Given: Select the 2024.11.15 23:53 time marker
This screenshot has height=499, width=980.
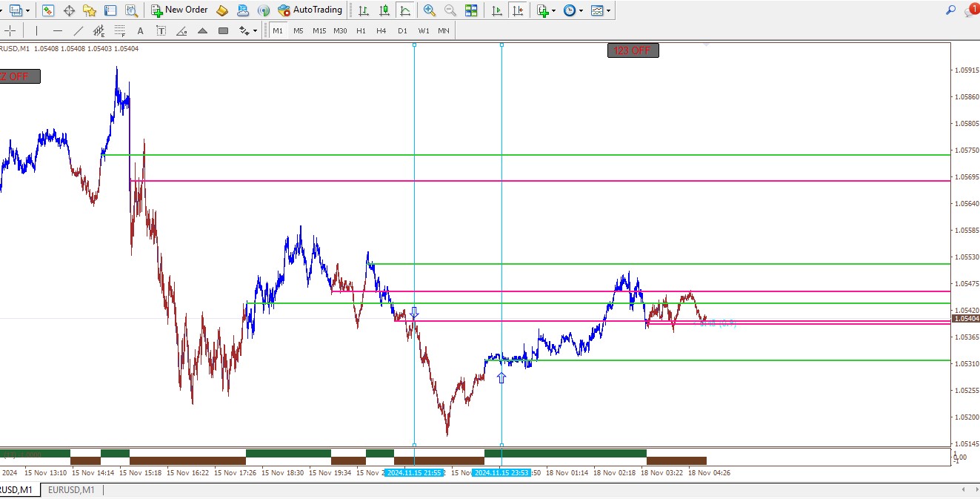Looking at the screenshot, I should pos(501,472).
